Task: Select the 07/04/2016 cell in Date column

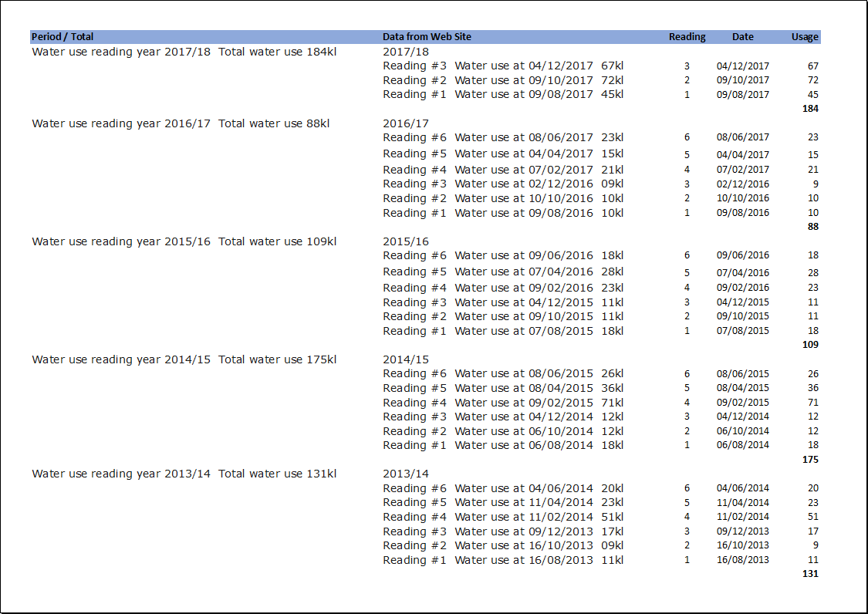Action: [x=742, y=272]
